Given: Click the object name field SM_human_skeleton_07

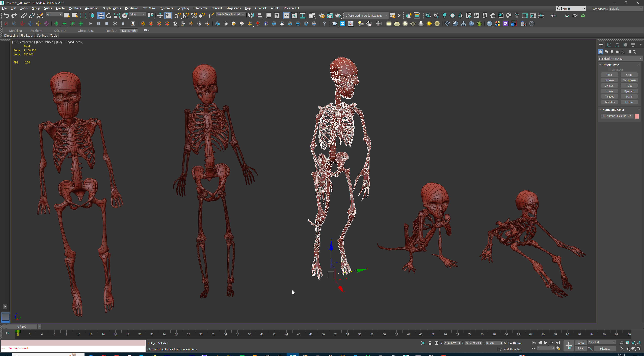Looking at the screenshot, I should point(617,116).
